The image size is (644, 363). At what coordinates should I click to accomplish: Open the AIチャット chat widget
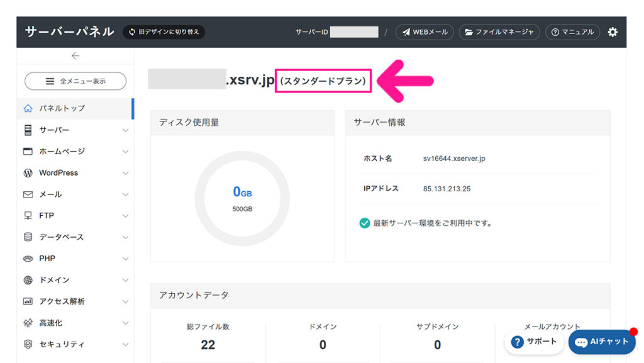(602, 342)
